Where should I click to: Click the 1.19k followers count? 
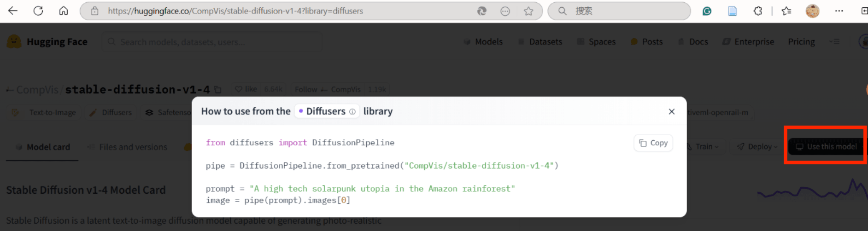coord(377,89)
